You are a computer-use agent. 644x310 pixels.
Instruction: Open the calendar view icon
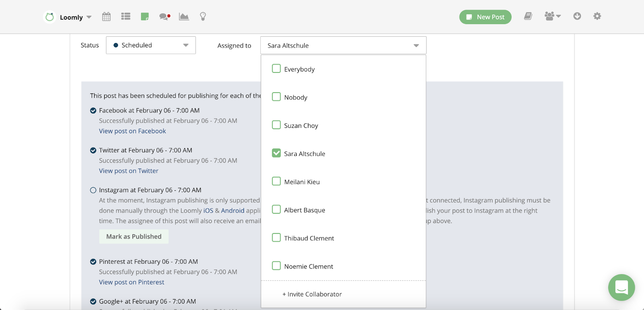[106, 17]
